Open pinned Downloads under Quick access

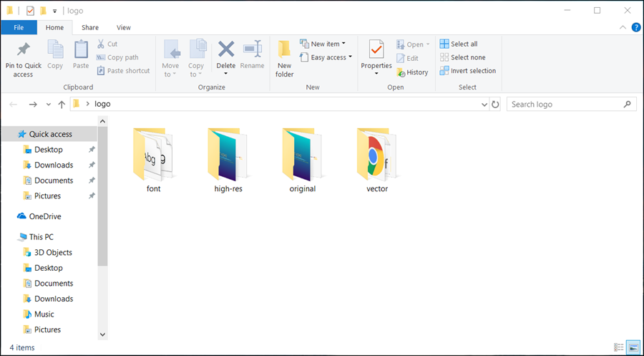click(x=49, y=165)
